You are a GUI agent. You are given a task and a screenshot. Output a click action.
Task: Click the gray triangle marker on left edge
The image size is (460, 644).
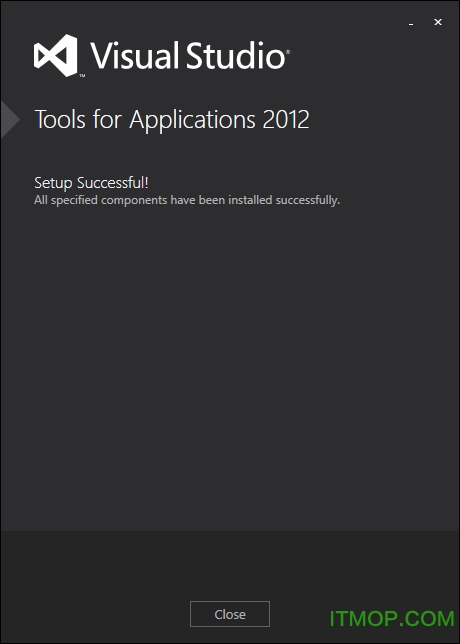10,120
